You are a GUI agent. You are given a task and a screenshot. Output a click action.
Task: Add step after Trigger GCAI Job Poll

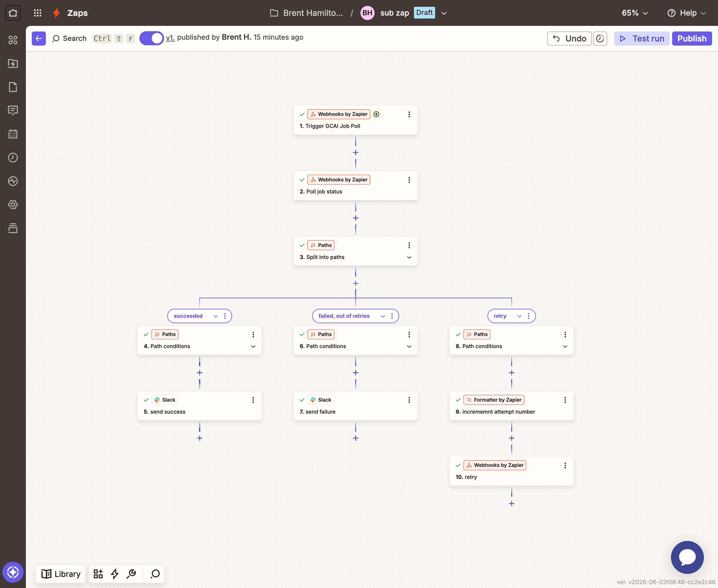tap(355, 153)
